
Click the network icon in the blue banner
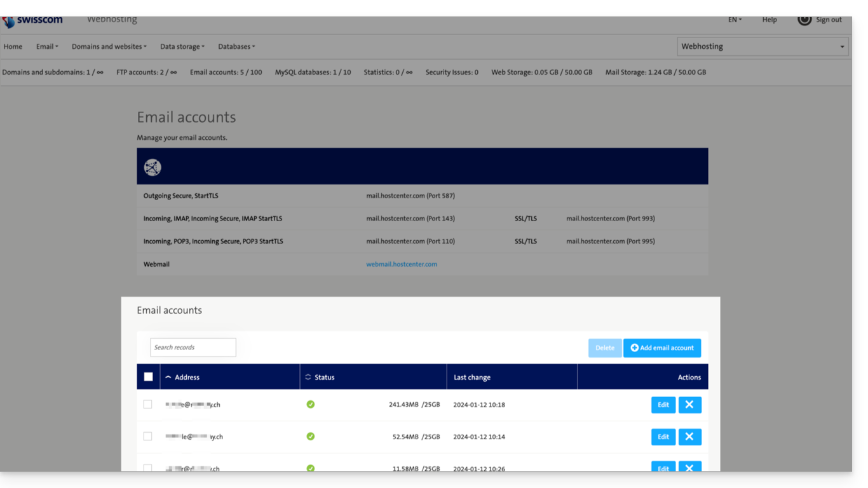click(153, 167)
